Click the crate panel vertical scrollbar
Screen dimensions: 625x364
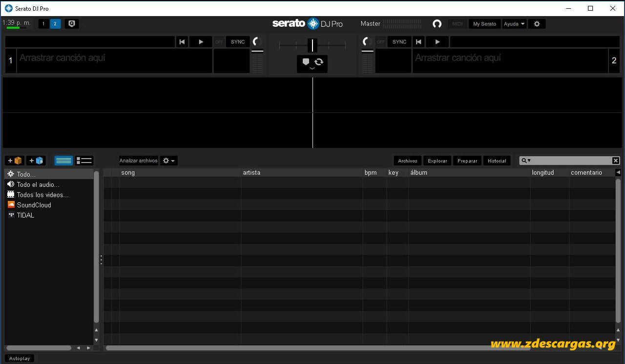96,247
